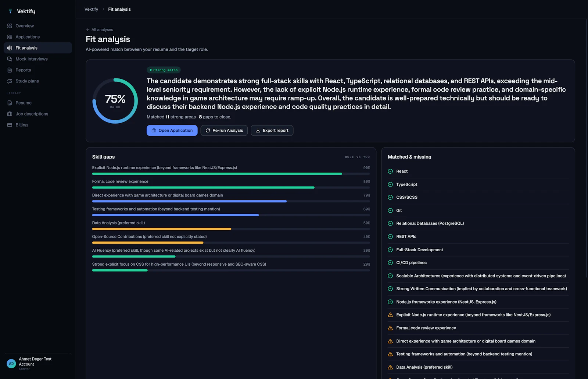Select Mock interviews in the sidebar
The image size is (588, 379).
point(37,59)
